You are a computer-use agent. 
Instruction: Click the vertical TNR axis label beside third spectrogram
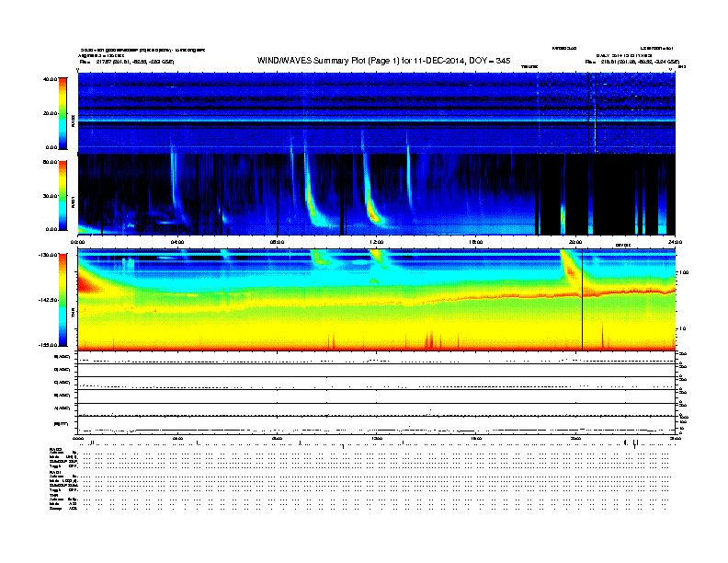click(74, 313)
